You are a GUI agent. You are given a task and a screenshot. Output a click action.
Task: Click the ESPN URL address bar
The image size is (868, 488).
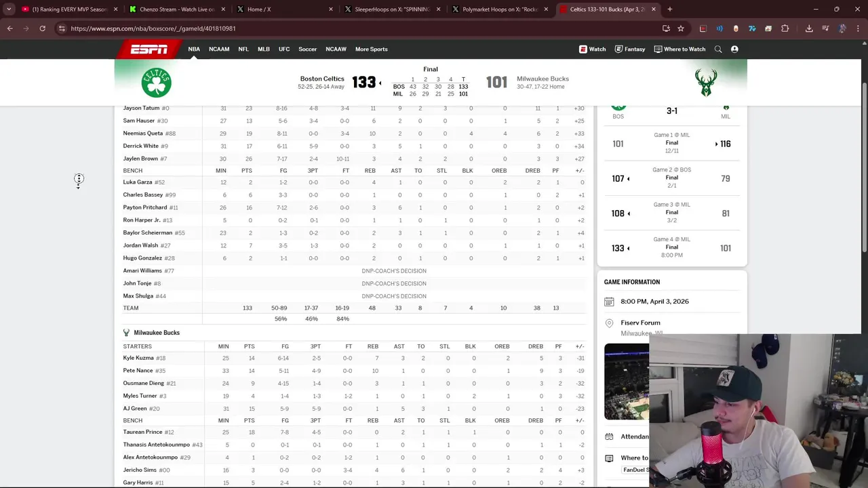[359, 28]
